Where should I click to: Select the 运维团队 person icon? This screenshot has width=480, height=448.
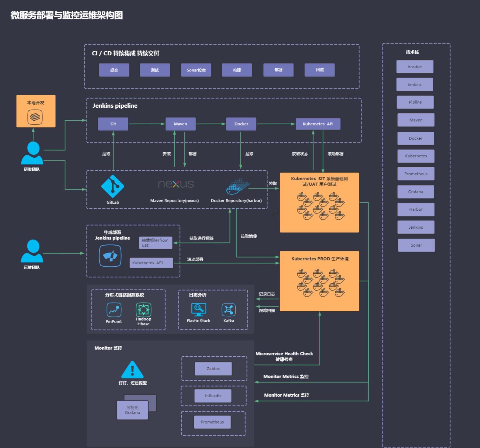(32, 251)
